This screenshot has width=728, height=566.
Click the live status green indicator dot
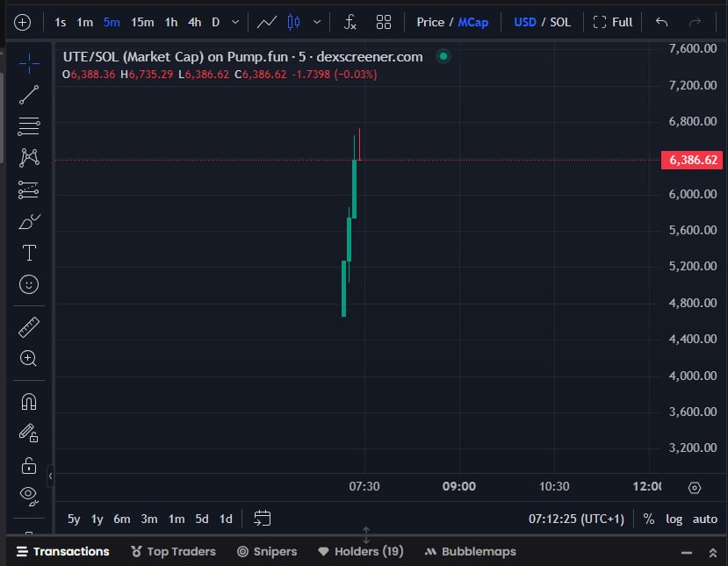(x=443, y=56)
